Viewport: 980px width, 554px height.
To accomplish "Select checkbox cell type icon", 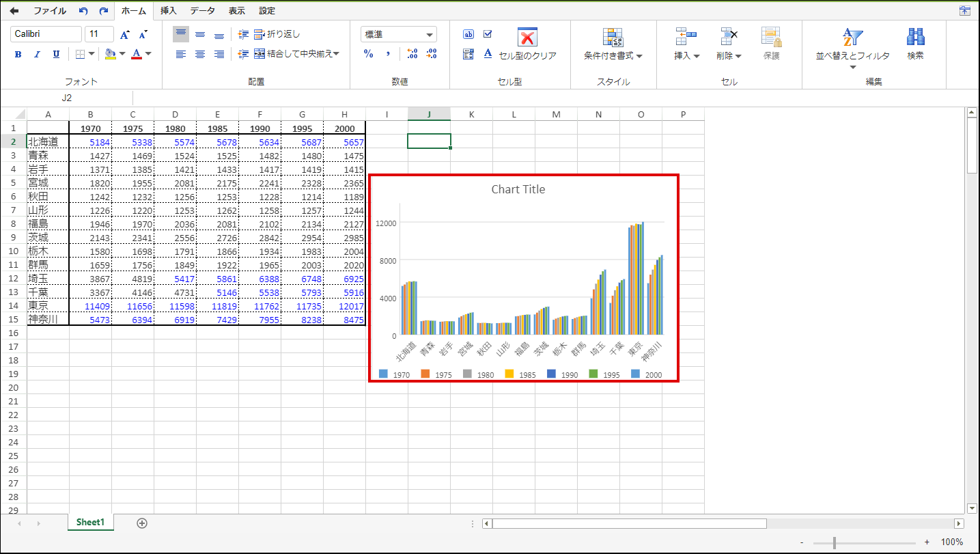I will pos(488,34).
